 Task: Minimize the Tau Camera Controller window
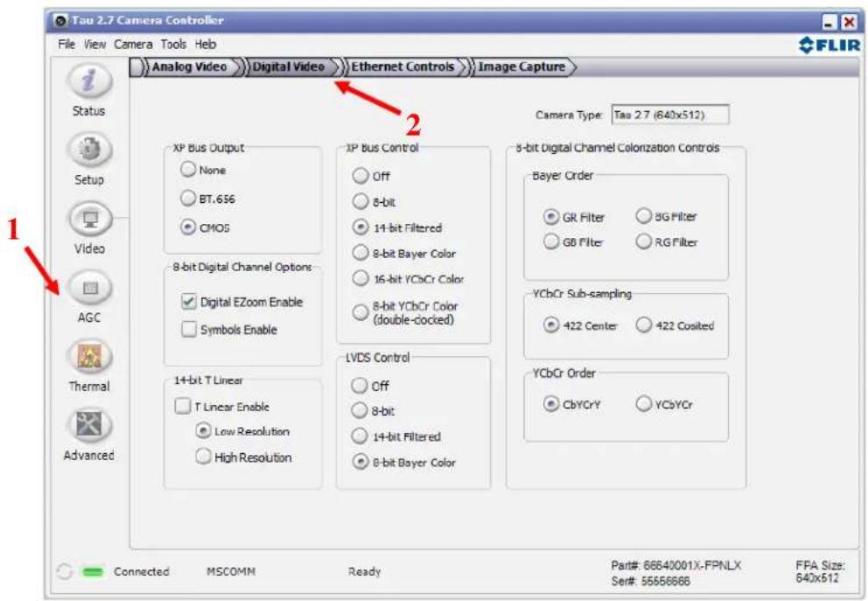point(829,22)
